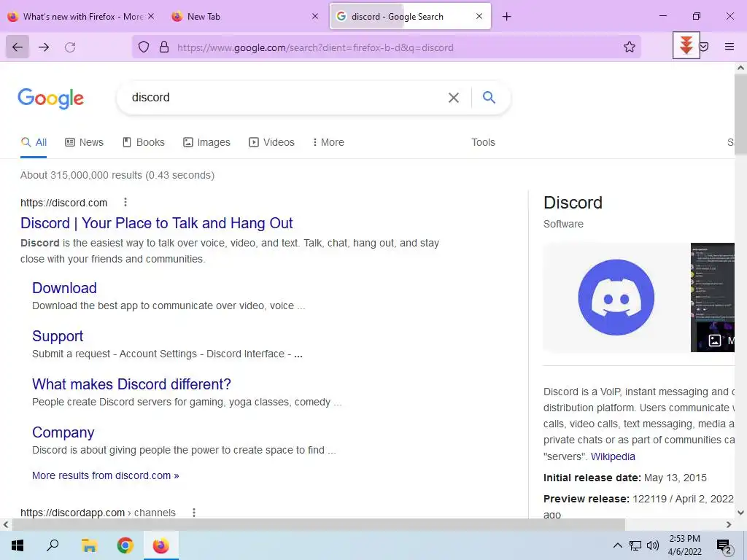Launch Google Chrome from the taskbar
This screenshot has height=560, width=747.
pos(125,545)
